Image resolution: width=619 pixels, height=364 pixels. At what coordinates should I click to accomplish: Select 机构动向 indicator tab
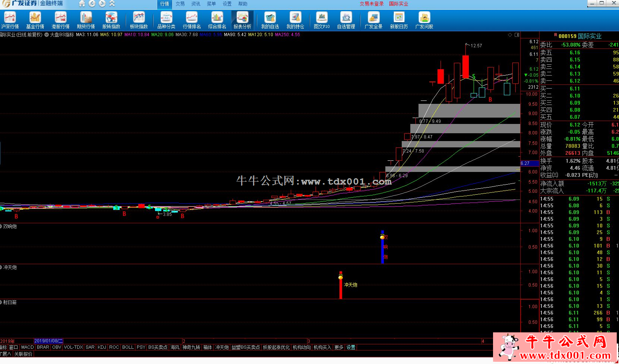click(x=302, y=347)
